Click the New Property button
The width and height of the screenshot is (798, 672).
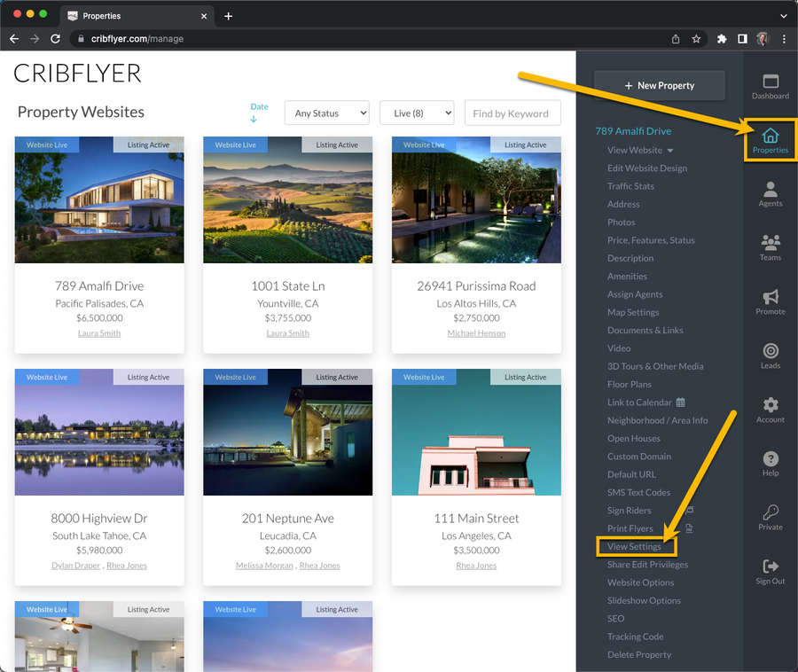tap(660, 85)
